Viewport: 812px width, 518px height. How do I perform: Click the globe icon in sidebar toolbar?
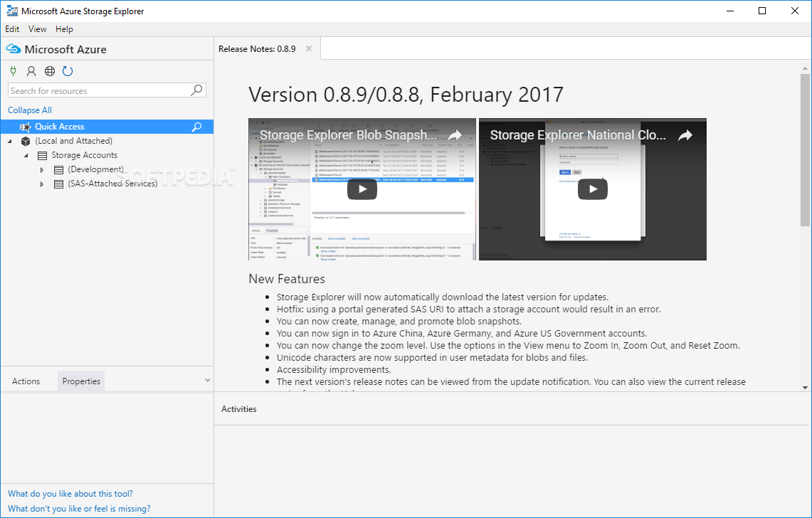point(50,71)
